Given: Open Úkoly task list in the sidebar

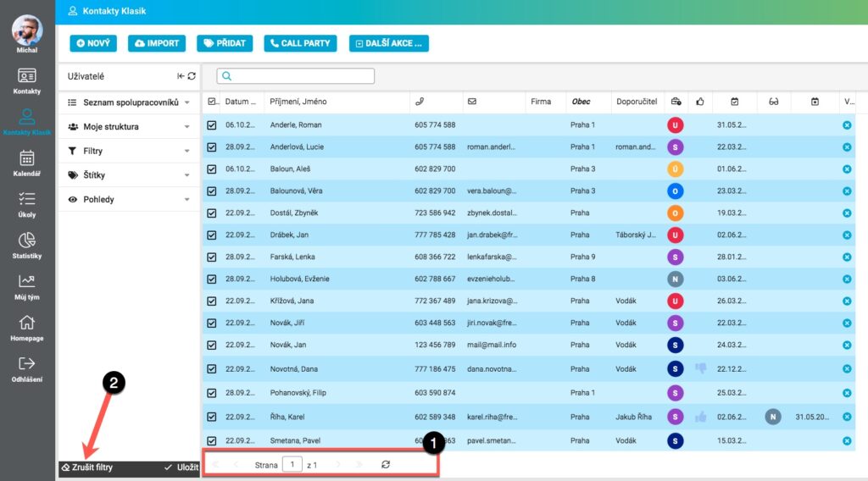Looking at the screenshot, I should coord(26,205).
